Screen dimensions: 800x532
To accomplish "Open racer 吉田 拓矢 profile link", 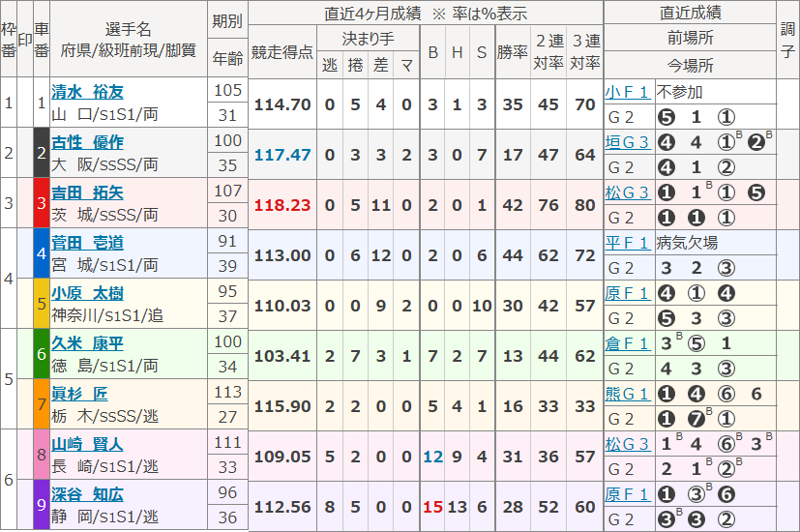I will pos(87,192).
